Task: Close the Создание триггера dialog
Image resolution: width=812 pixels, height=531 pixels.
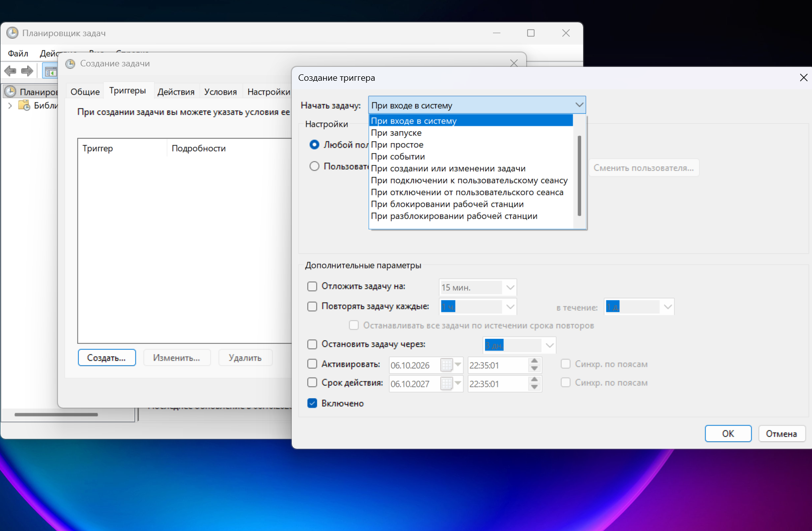Action: 804,78
